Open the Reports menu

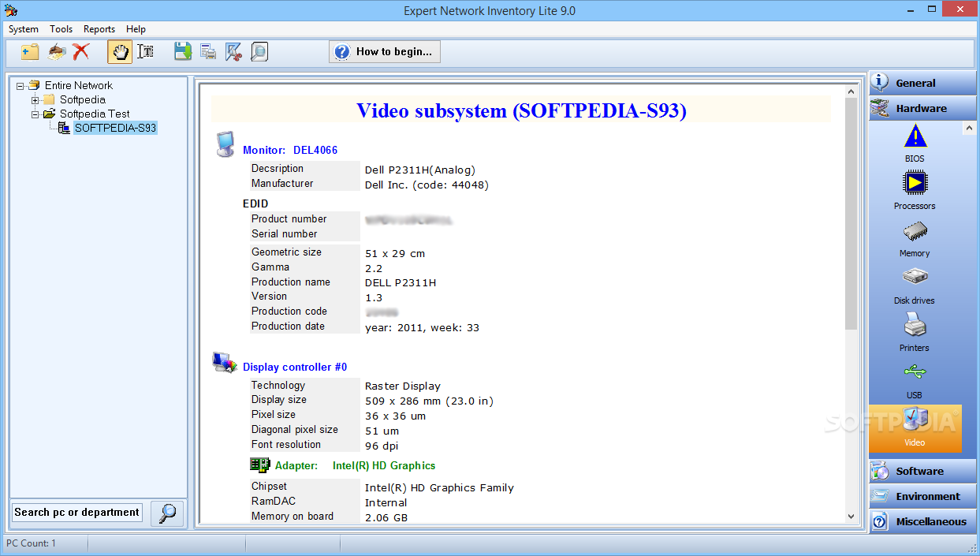coord(99,29)
